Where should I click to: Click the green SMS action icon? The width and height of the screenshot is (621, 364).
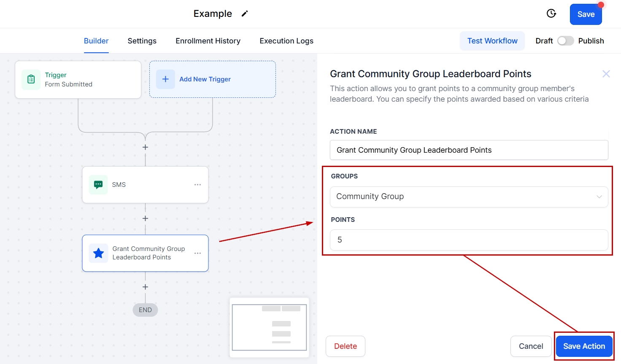[98, 185]
